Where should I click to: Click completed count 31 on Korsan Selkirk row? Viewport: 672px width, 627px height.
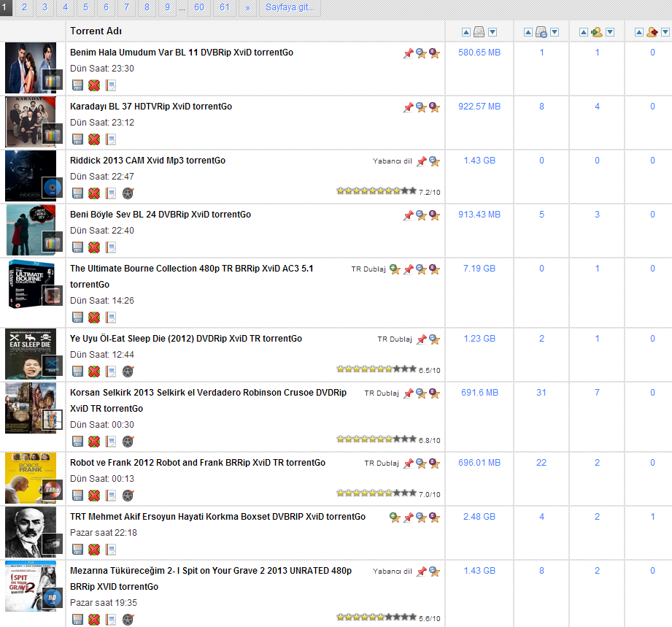pos(541,393)
